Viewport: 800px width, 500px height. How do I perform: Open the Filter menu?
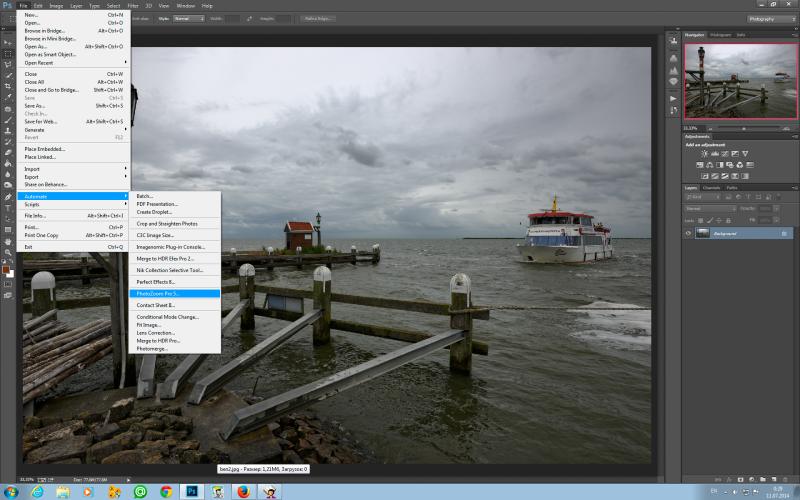[133, 6]
